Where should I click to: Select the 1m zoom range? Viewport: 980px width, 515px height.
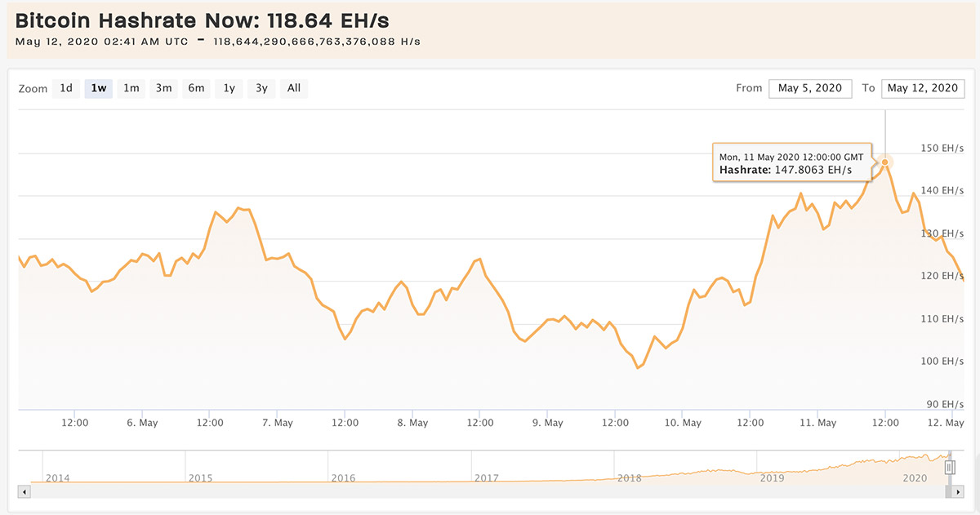(131, 88)
